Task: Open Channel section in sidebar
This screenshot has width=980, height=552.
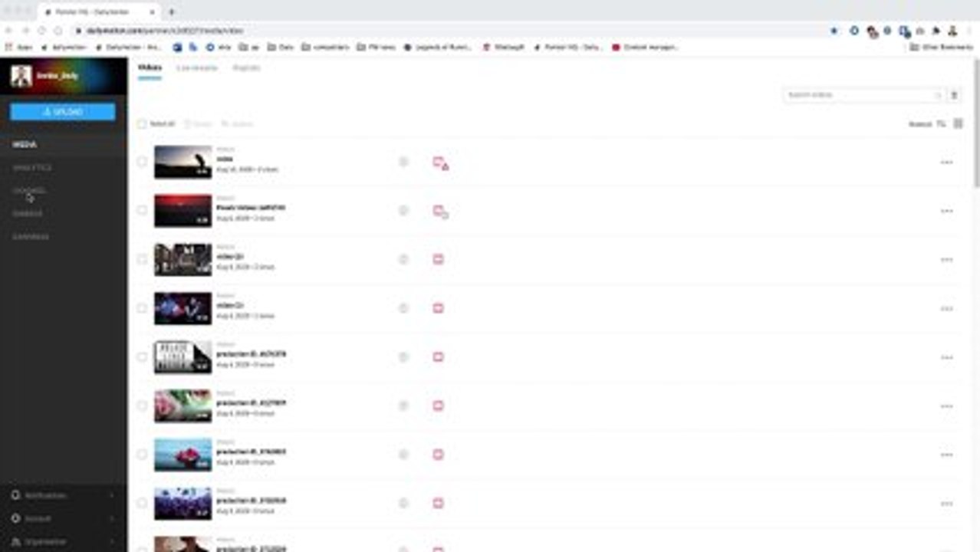Action: [30, 190]
